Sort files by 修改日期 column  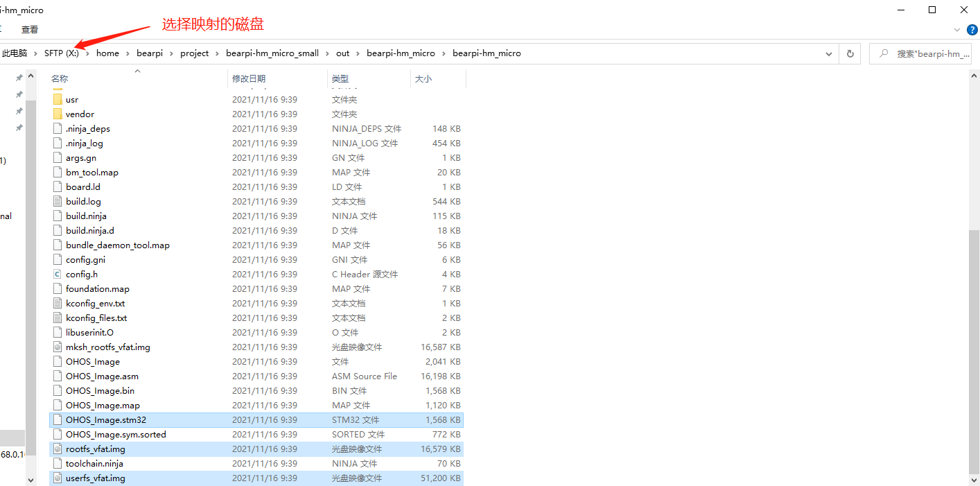point(249,79)
